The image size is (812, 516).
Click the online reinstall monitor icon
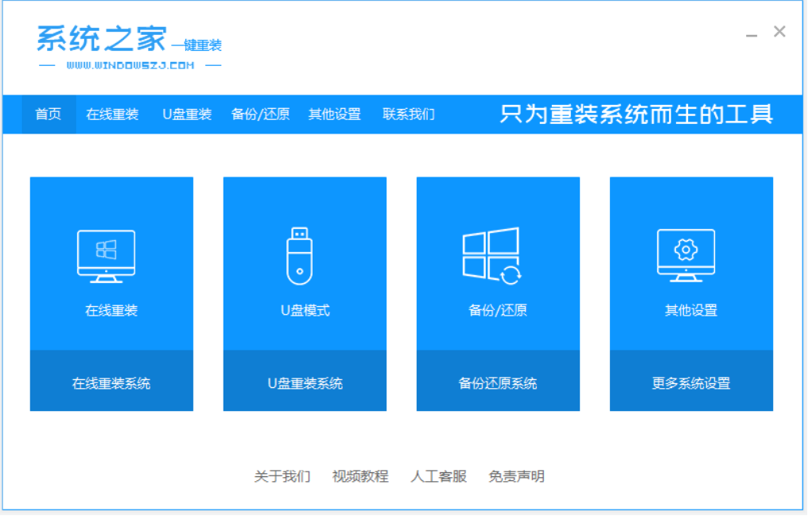click(106, 257)
